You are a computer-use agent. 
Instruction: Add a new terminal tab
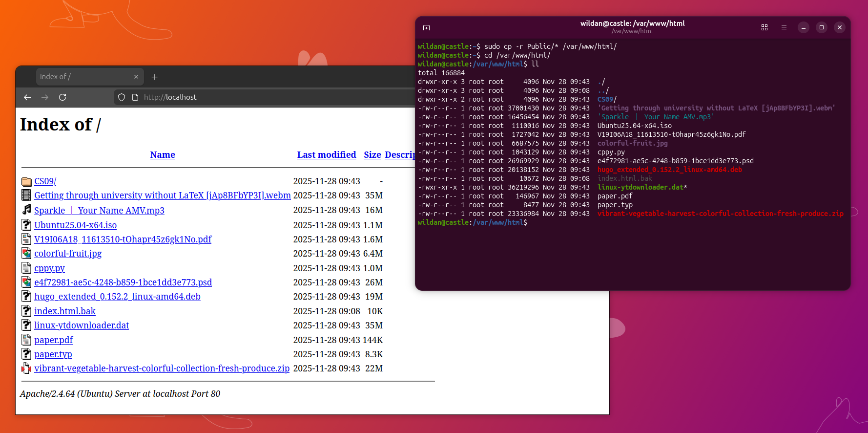(x=426, y=27)
